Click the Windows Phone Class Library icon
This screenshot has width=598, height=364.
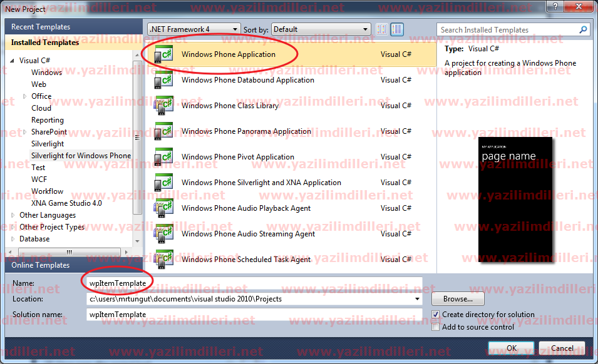(x=164, y=105)
